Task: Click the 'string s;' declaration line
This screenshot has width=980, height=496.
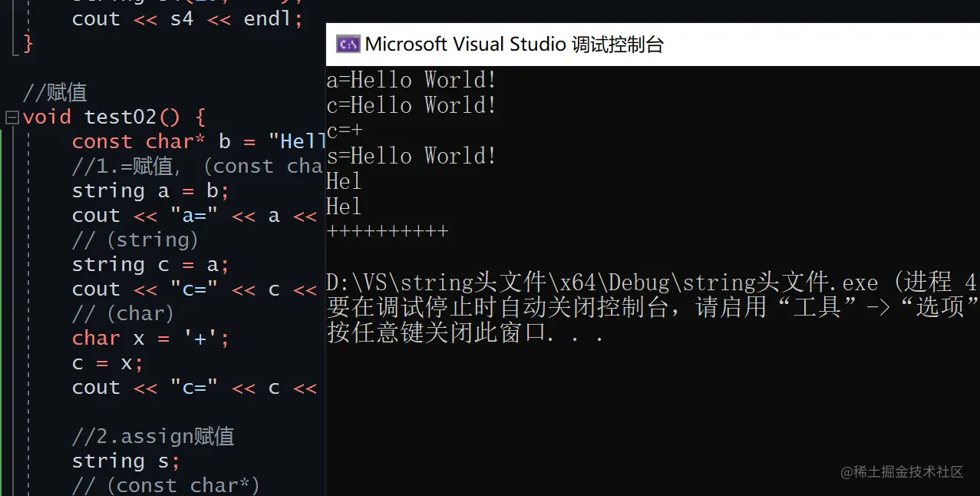Action: point(126,461)
